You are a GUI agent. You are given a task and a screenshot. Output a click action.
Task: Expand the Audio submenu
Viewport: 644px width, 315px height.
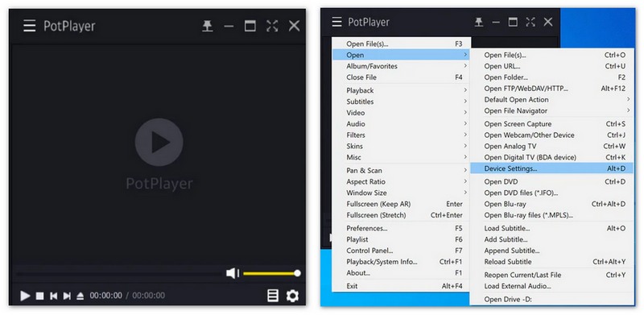(x=401, y=123)
